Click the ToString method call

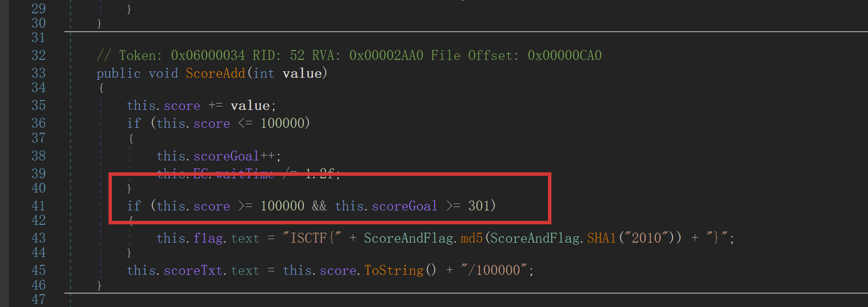coord(394,270)
